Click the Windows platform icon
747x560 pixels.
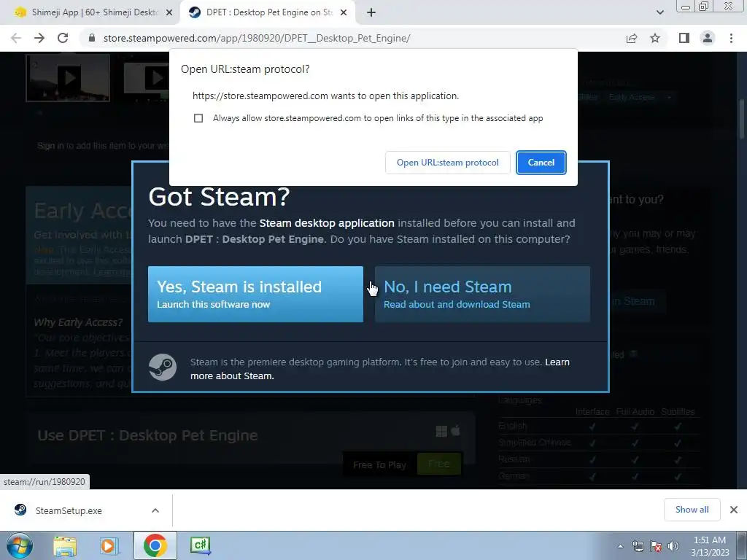pos(441,431)
